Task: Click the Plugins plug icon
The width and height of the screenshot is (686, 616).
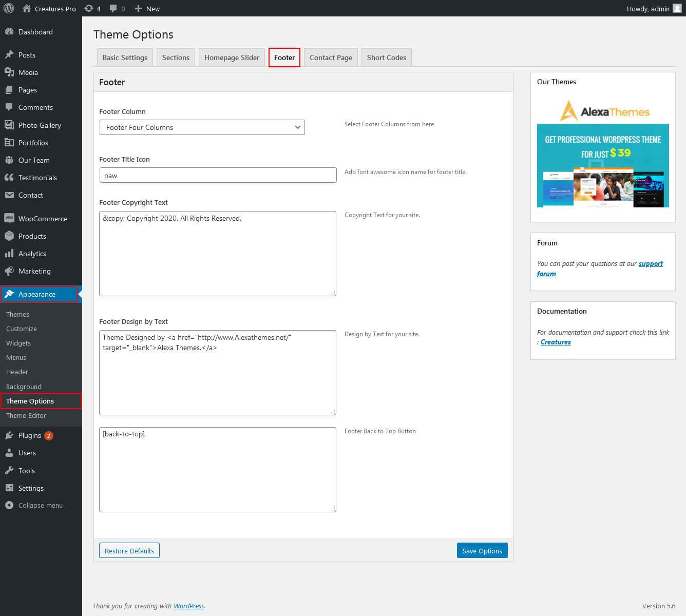Action: point(9,435)
